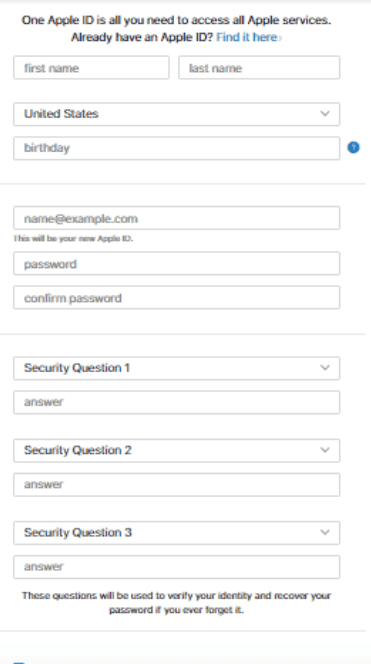Expand the Security Question 3 dropdown
This screenshot has width=371, height=664.
pyautogui.click(x=177, y=532)
